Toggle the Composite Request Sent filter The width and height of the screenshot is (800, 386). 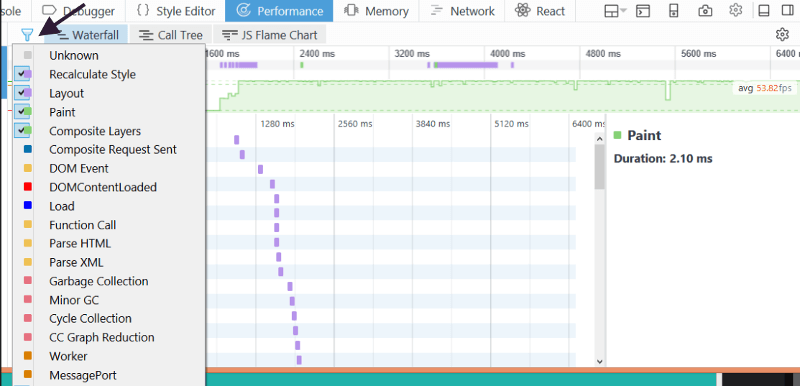click(x=109, y=149)
